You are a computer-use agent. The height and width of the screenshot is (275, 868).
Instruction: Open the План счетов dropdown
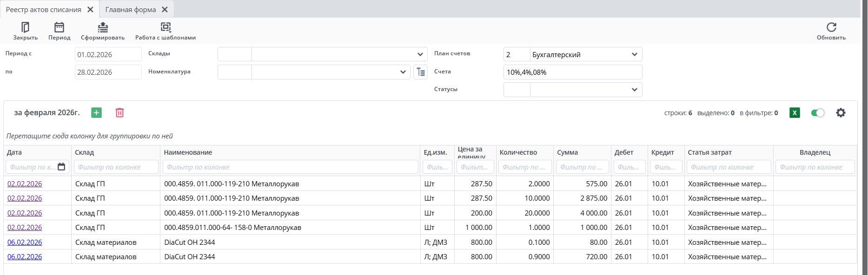pos(634,54)
